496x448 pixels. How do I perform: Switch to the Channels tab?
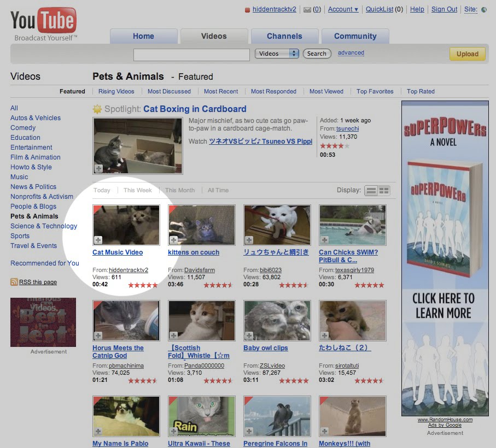(284, 36)
